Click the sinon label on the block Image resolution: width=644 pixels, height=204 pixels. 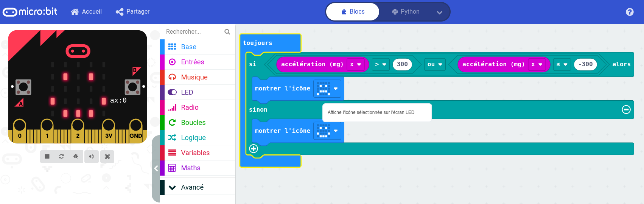(x=258, y=110)
